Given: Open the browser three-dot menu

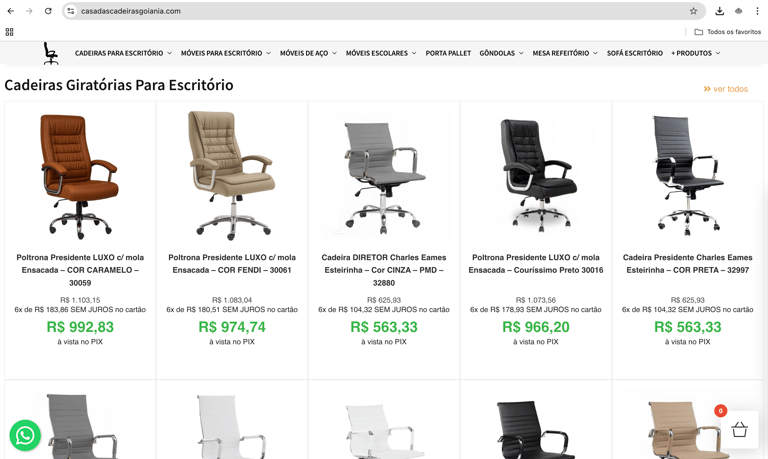Looking at the screenshot, I should (757, 11).
